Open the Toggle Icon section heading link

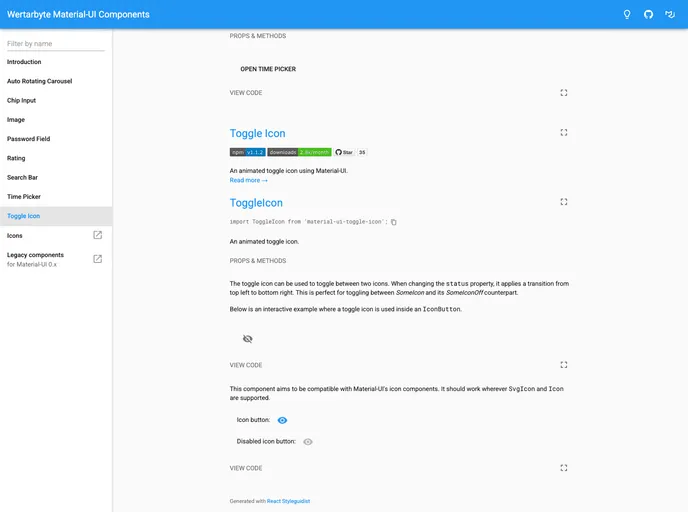[258, 133]
